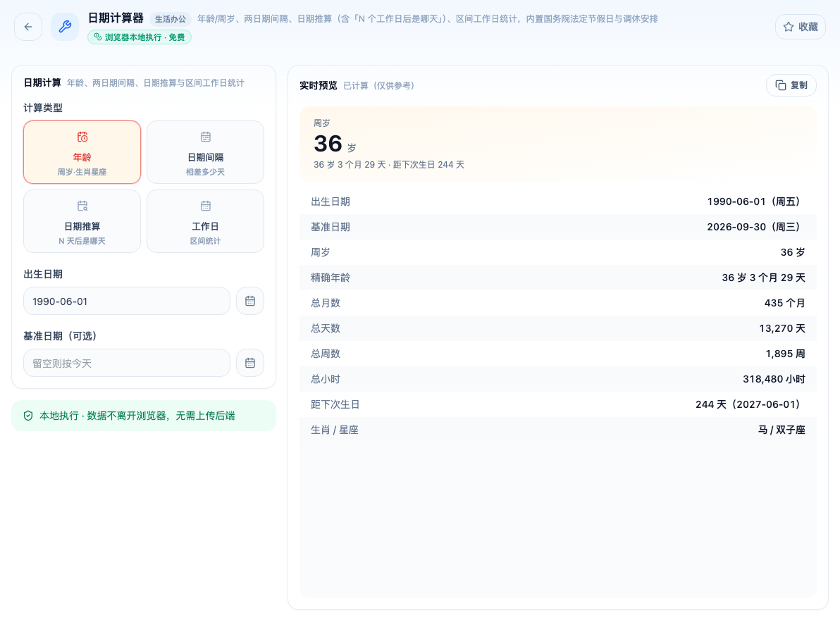Click the 出生日期 input field

[126, 301]
